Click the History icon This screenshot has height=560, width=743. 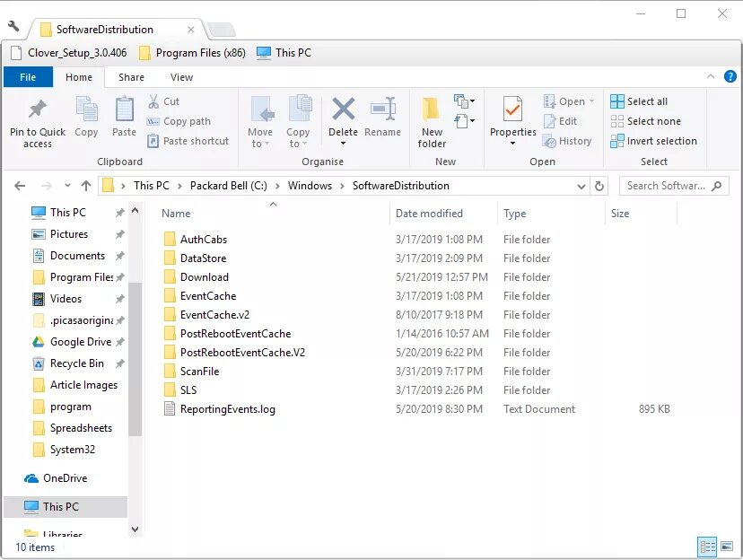pyautogui.click(x=569, y=141)
